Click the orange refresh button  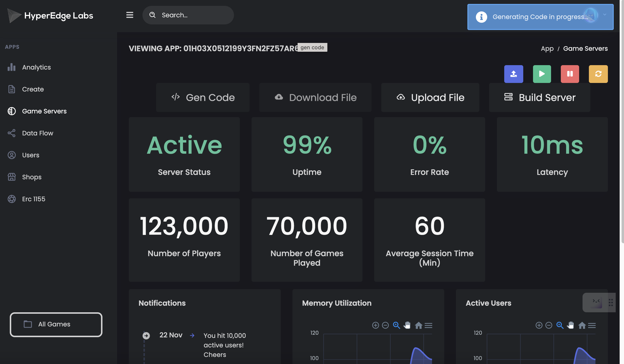tap(598, 74)
